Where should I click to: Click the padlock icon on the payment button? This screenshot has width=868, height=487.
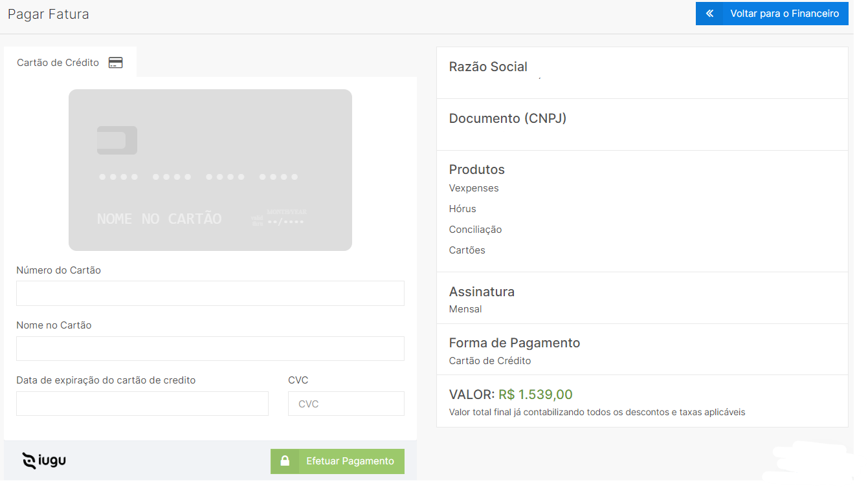284,461
